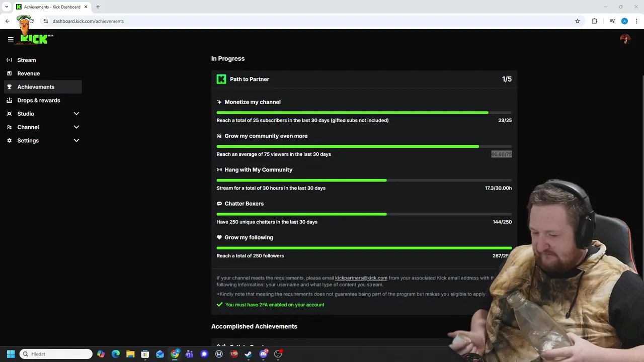Open Outlook mail from the taskbar
The width and height of the screenshot is (644, 362).
(160, 354)
